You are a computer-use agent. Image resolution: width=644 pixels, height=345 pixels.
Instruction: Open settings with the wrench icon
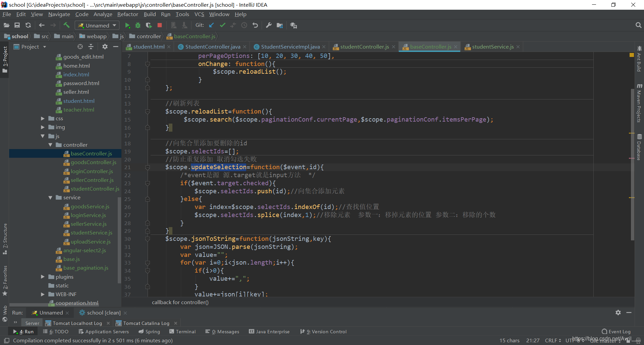tap(269, 25)
